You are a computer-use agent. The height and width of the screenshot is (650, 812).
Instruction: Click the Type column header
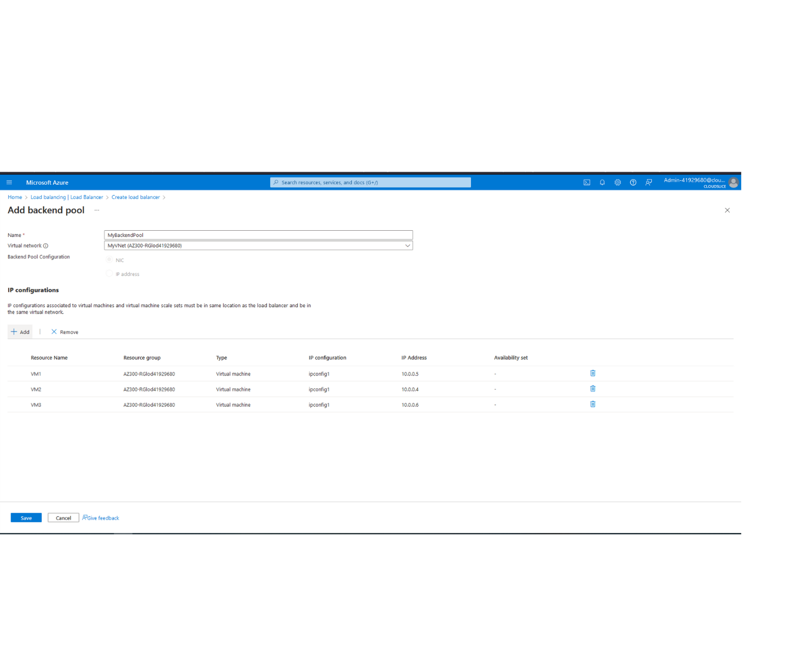point(221,357)
